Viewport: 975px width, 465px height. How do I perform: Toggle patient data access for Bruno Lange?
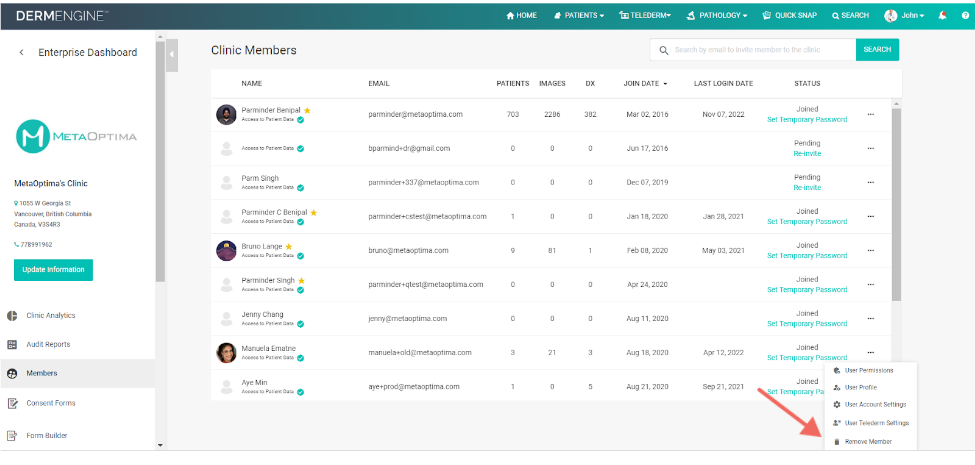coord(300,256)
